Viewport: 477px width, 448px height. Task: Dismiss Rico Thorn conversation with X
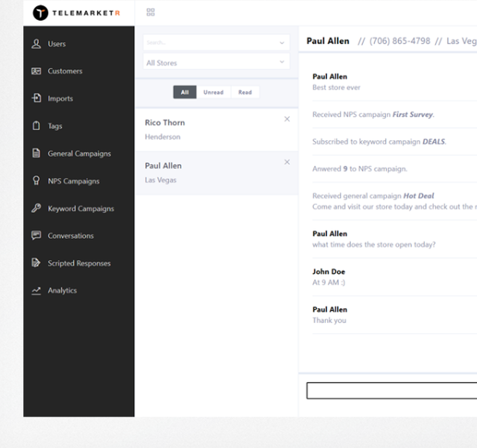[x=287, y=119]
